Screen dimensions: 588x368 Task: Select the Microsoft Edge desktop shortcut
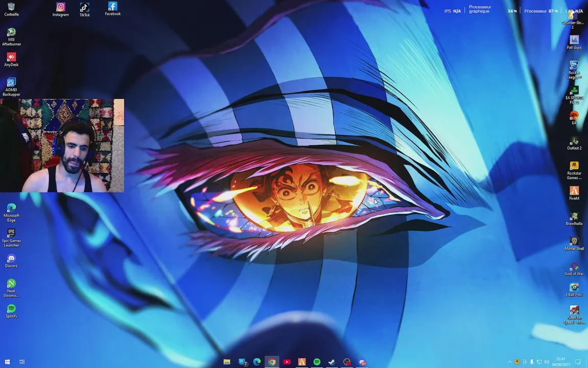tap(11, 213)
